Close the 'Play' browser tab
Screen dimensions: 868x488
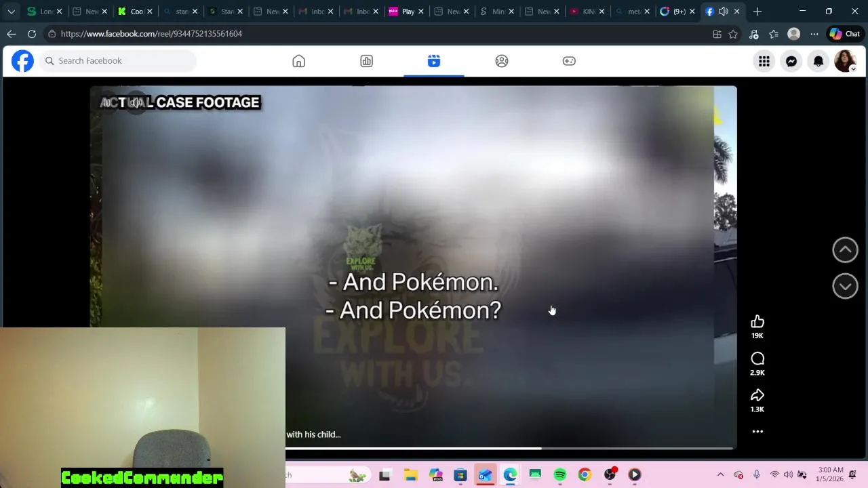pyautogui.click(x=421, y=12)
